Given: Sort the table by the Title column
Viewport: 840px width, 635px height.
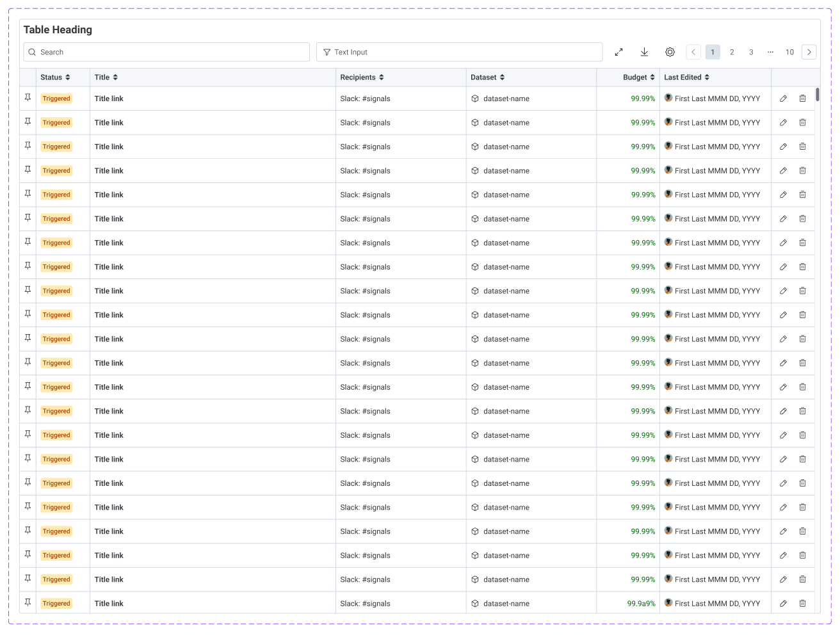Looking at the screenshot, I should [x=115, y=77].
